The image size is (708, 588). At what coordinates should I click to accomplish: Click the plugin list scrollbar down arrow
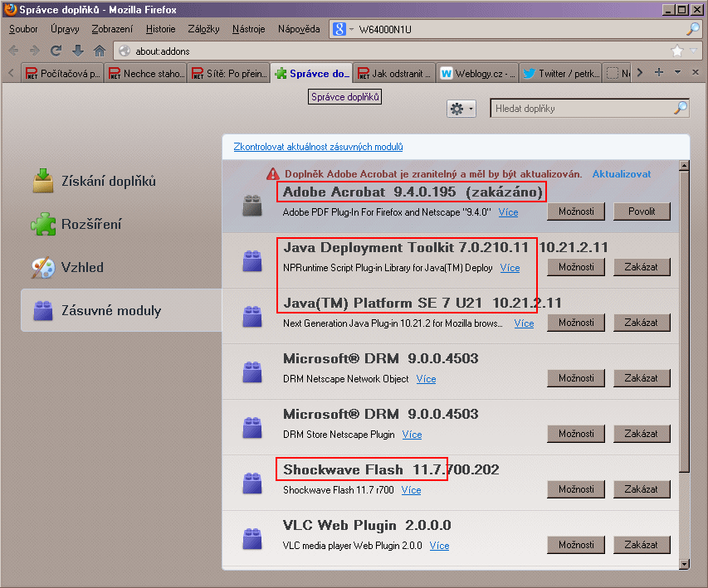684,564
